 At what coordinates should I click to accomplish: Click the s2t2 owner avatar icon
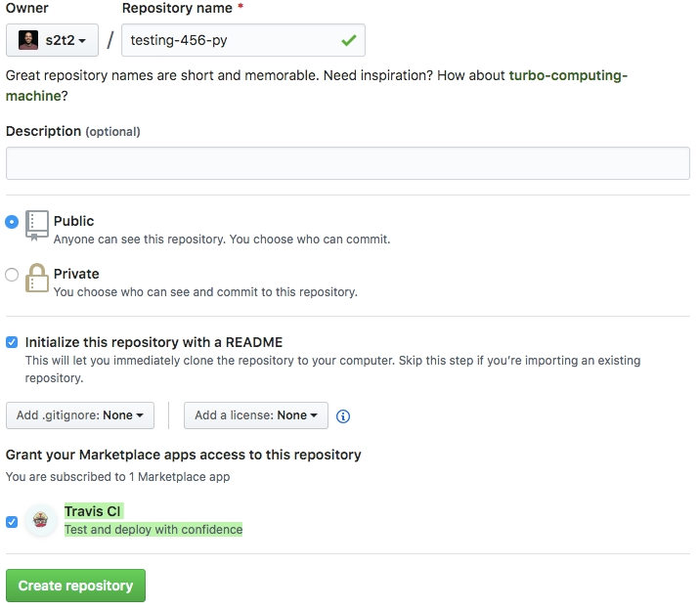click(28, 40)
